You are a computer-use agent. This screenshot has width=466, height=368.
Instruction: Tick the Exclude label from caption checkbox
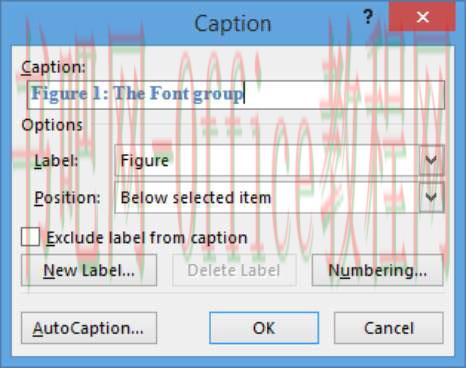coord(30,237)
